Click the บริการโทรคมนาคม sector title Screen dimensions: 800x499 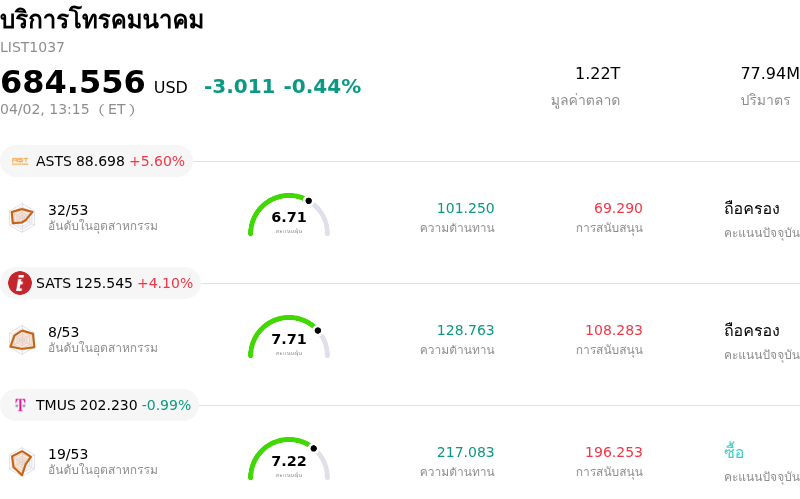(102, 19)
